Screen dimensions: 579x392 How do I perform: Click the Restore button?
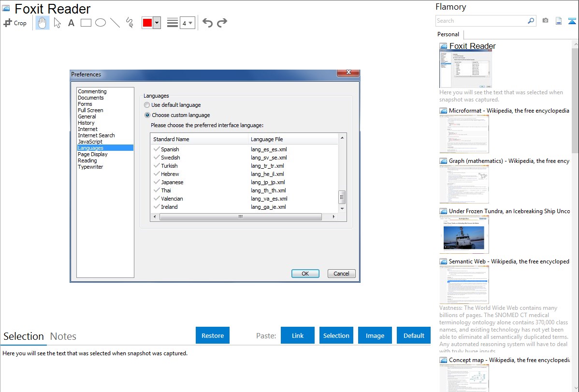(213, 335)
